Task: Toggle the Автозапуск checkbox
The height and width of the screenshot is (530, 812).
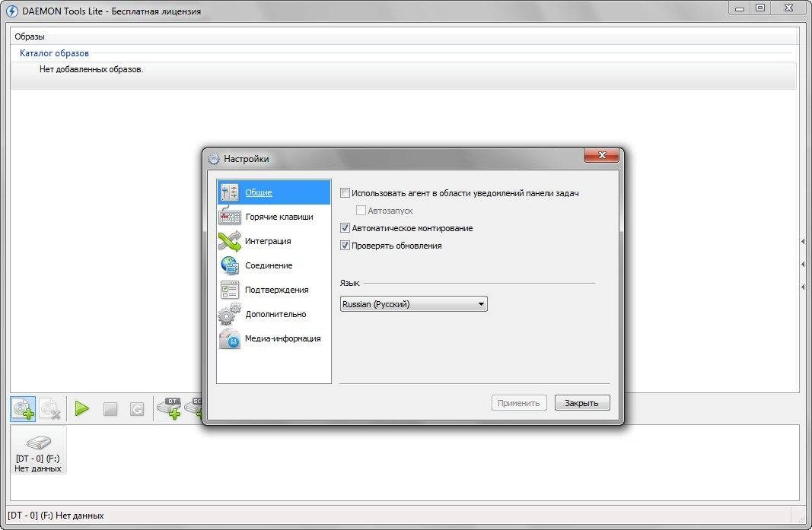Action: coord(361,211)
